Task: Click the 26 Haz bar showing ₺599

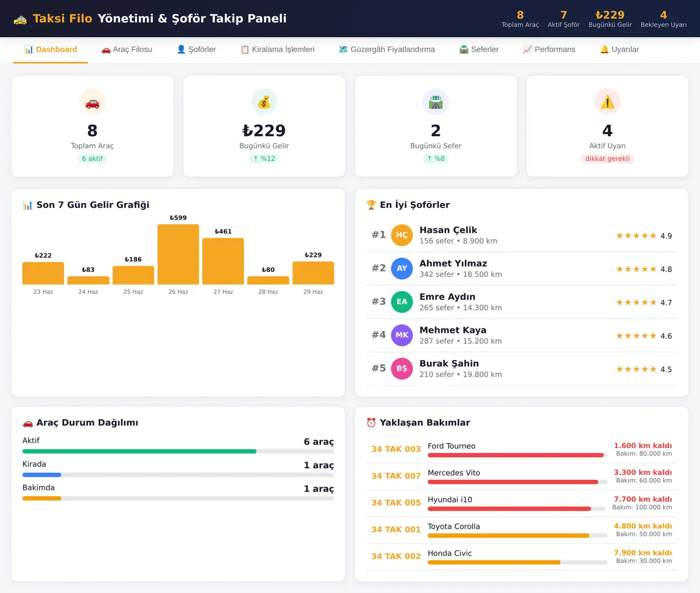Action: pyautogui.click(x=178, y=254)
